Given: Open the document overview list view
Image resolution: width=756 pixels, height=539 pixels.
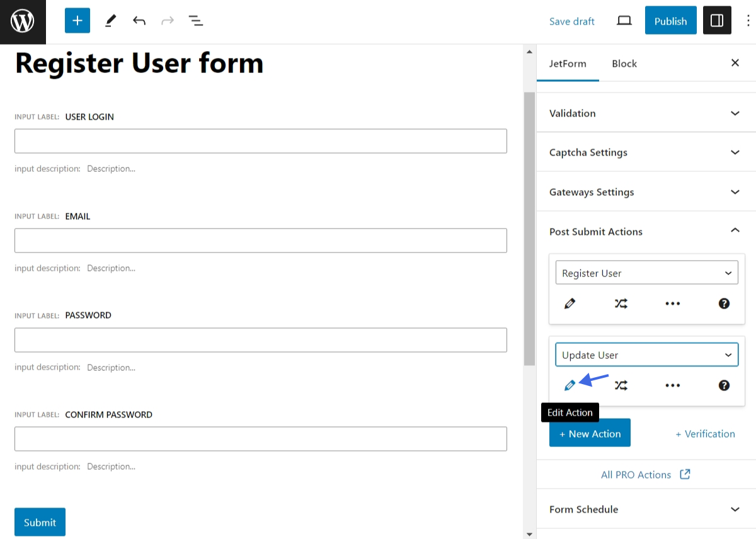Looking at the screenshot, I should pyautogui.click(x=196, y=20).
